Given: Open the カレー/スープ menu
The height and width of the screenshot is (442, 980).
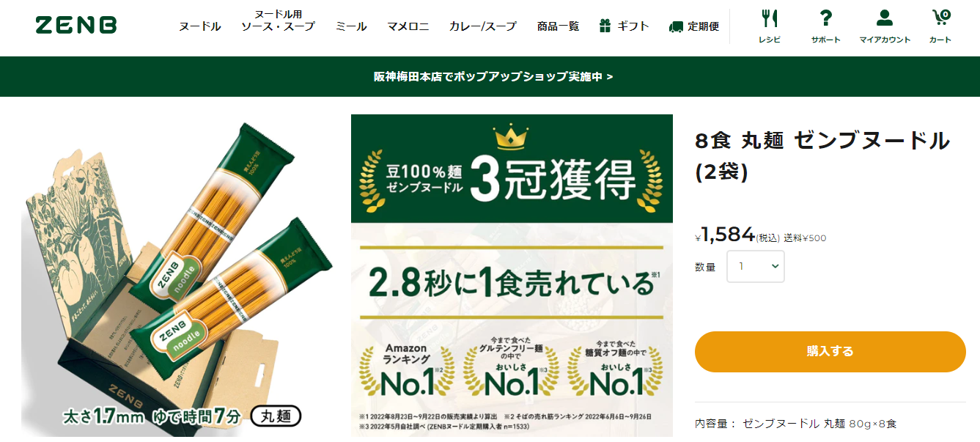Looking at the screenshot, I should click(483, 26).
